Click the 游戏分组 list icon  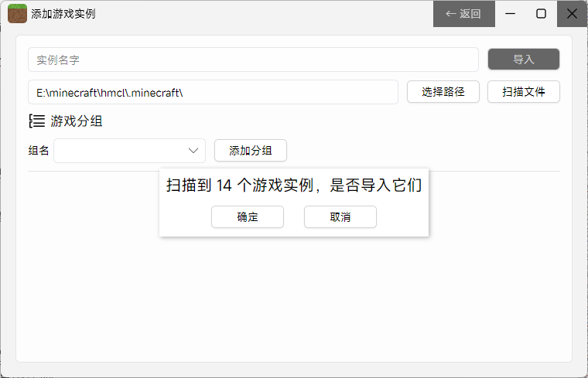[x=36, y=121]
